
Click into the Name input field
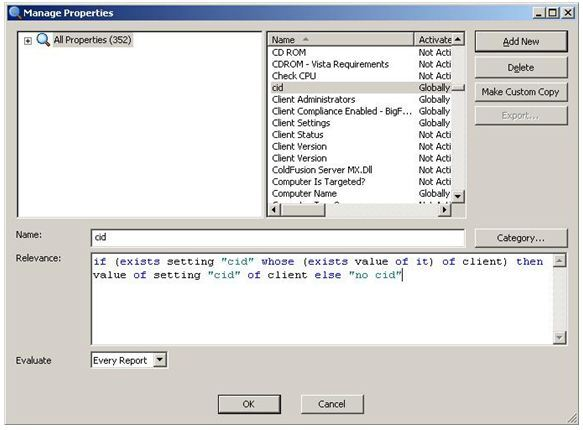pyautogui.click(x=278, y=237)
